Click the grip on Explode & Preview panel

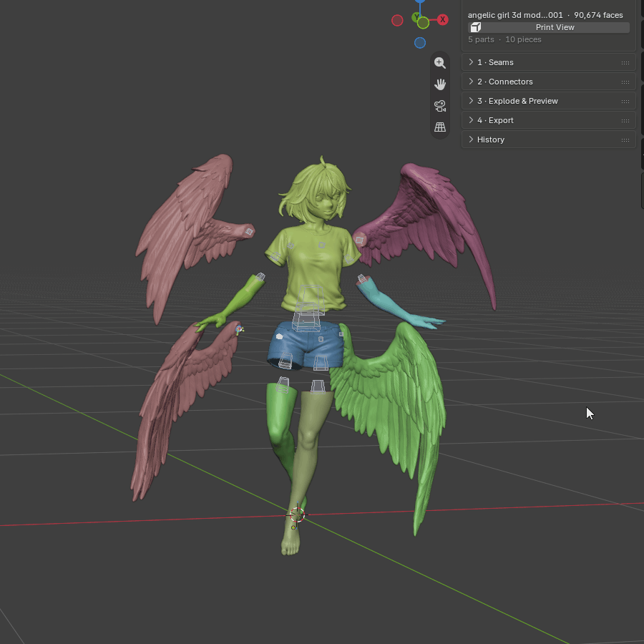625,102
